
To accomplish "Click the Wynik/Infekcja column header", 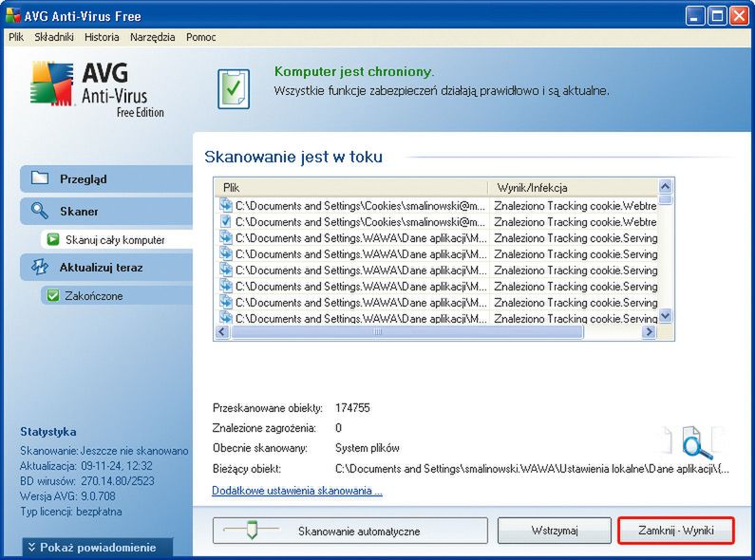I will [573, 188].
